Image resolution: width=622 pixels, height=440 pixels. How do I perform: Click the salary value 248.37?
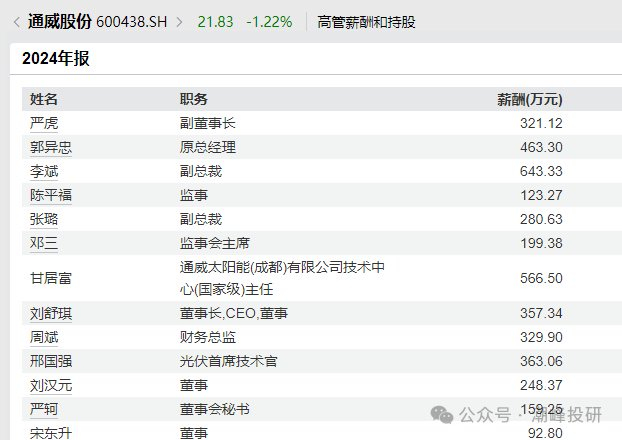pos(541,385)
